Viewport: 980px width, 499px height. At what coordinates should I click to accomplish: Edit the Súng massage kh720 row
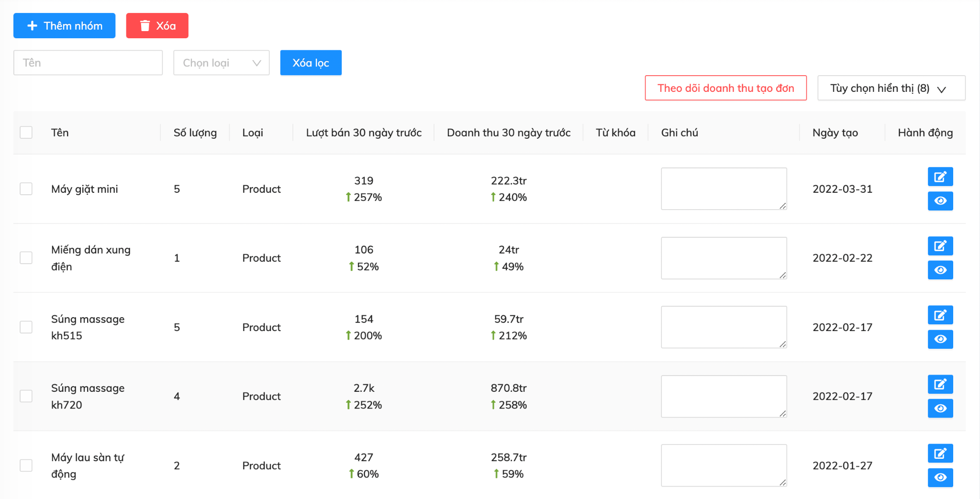click(x=940, y=384)
